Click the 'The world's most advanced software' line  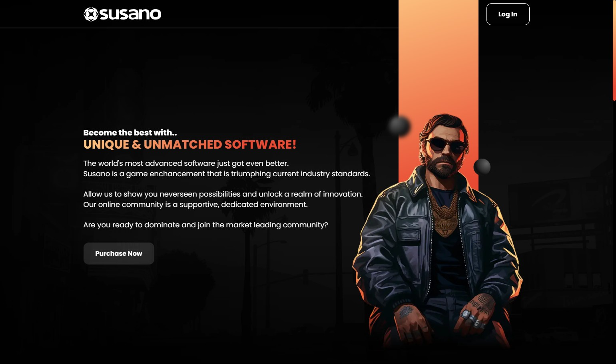pos(186,163)
